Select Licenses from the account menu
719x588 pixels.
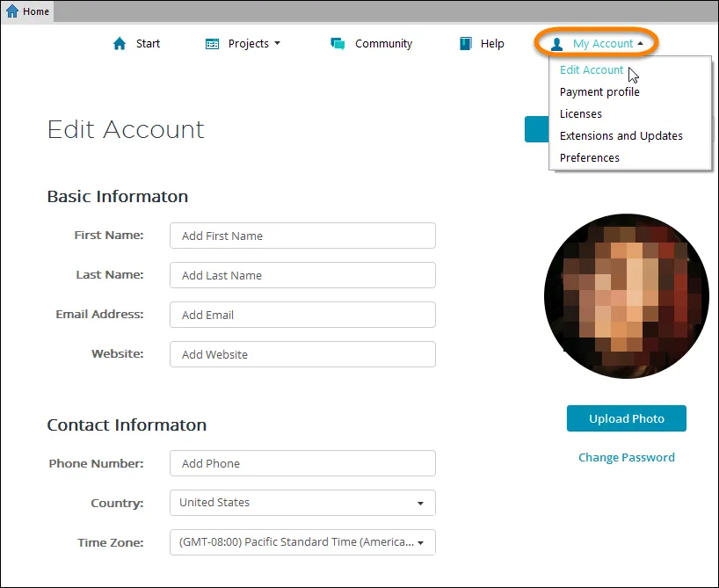580,113
